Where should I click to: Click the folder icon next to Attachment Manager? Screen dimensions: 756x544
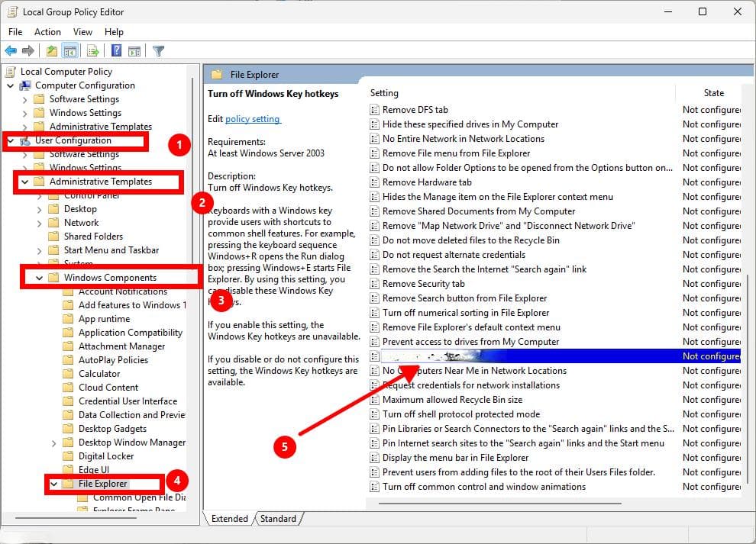pyautogui.click(x=69, y=346)
